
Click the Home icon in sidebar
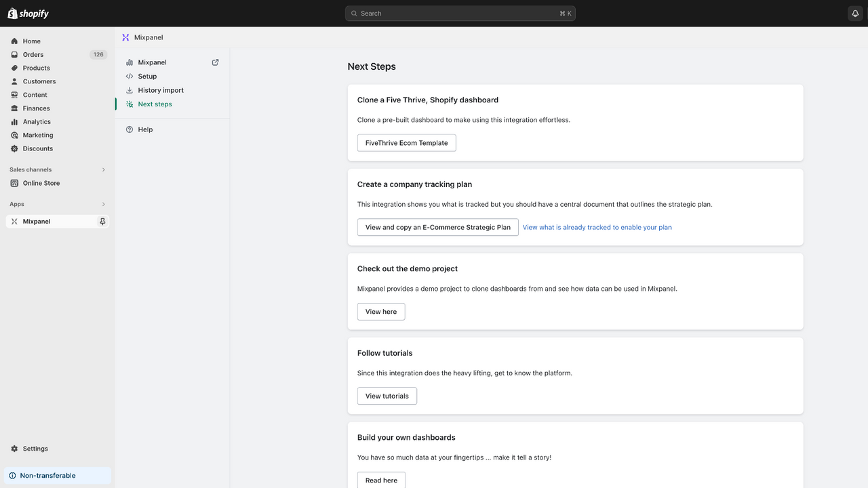[x=14, y=41]
